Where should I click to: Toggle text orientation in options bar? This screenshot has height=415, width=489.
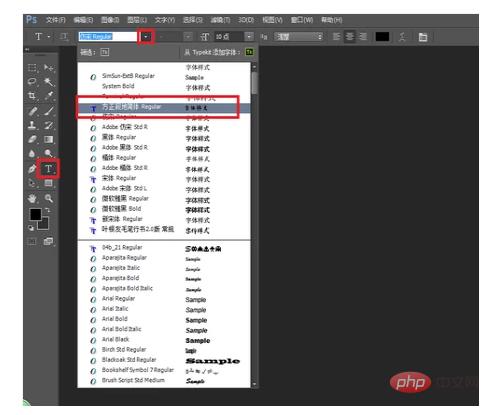64,36
